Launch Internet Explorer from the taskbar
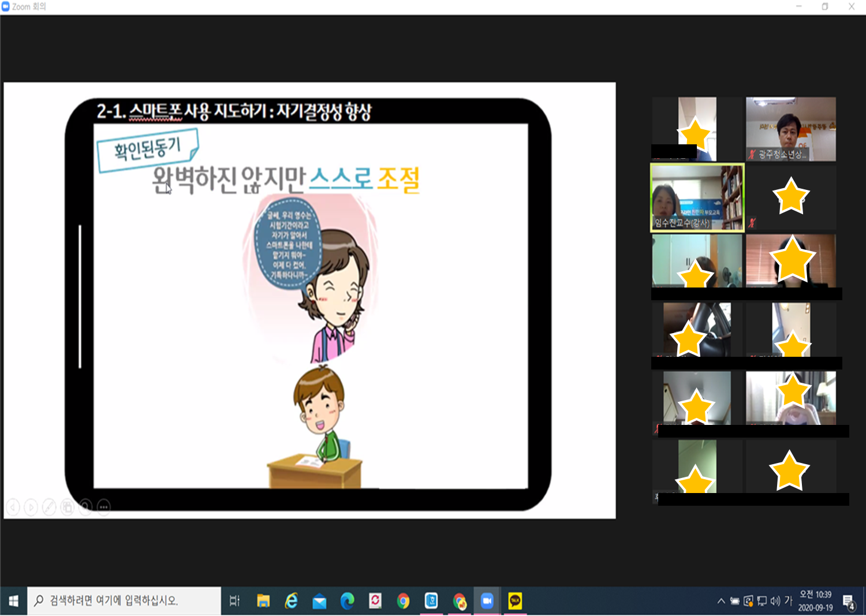The height and width of the screenshot is (616, 866). click(292, 601)
